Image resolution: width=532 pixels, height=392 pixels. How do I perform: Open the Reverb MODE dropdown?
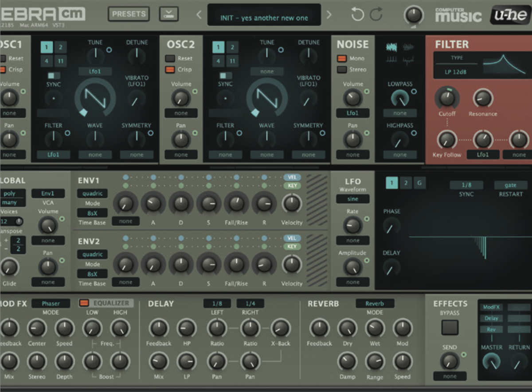pos(375,303)
